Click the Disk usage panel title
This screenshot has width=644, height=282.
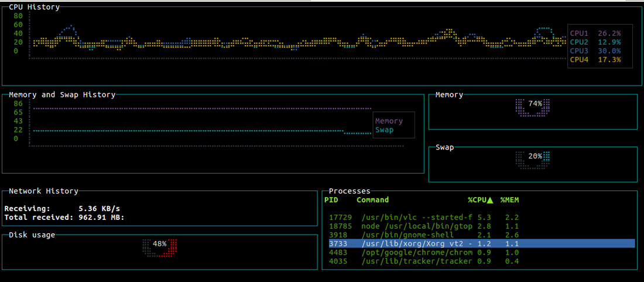32,235
